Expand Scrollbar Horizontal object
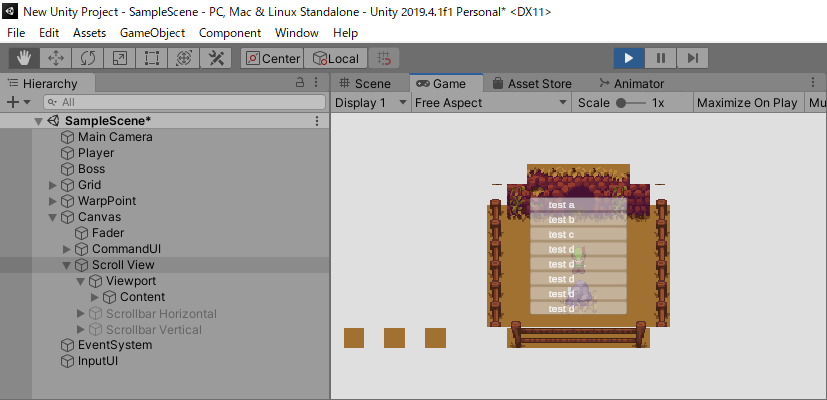The width and height of the screenshot is (827, 400). [80, 313]
